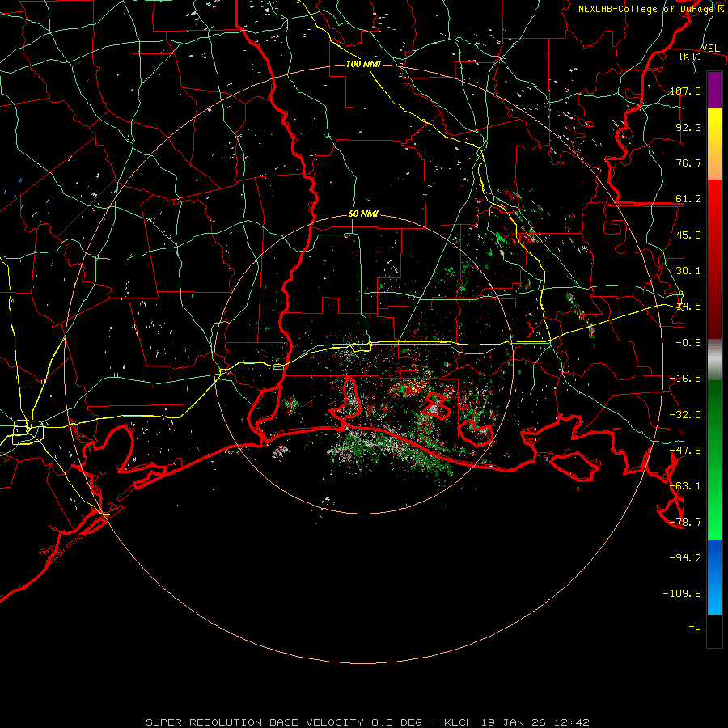Click the [KT] units label
The image size is (728, 728).
tap(691, 56)
